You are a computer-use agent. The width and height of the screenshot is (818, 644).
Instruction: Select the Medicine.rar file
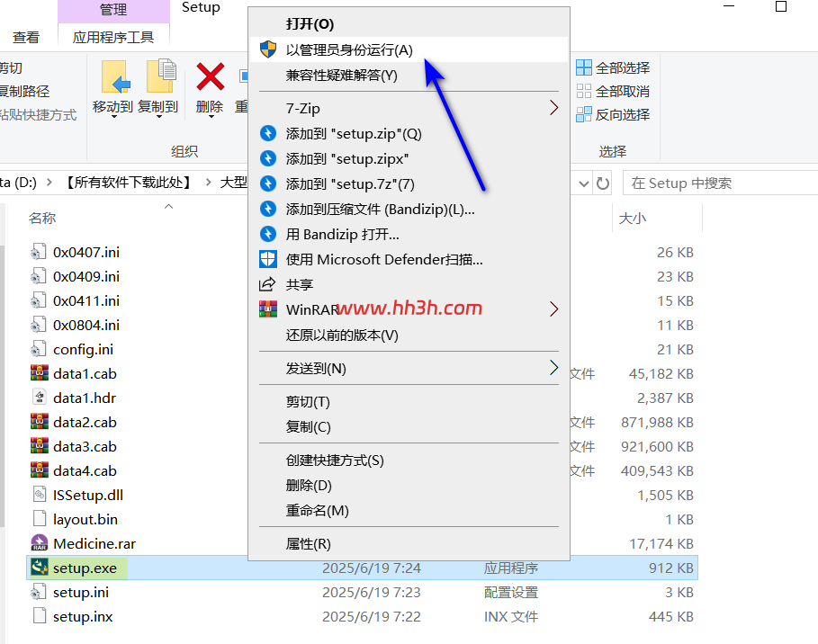94,544
